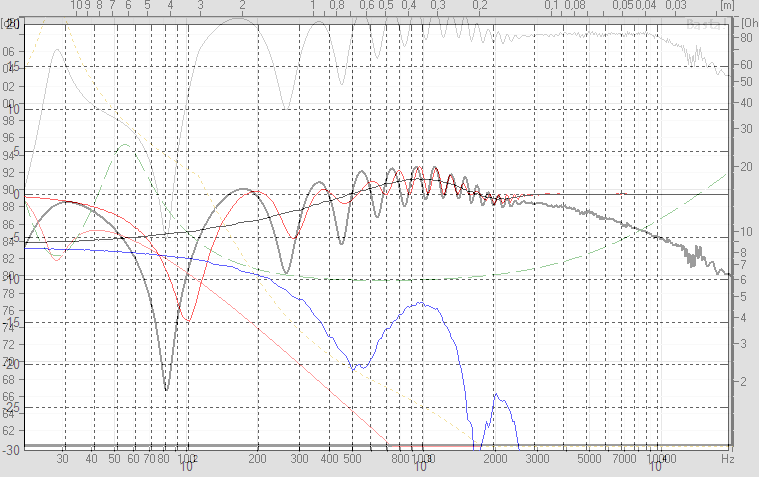Click the 0,08 wavelength axis label
Viewport: 759px width, 477px height.
tap(575, 5)
